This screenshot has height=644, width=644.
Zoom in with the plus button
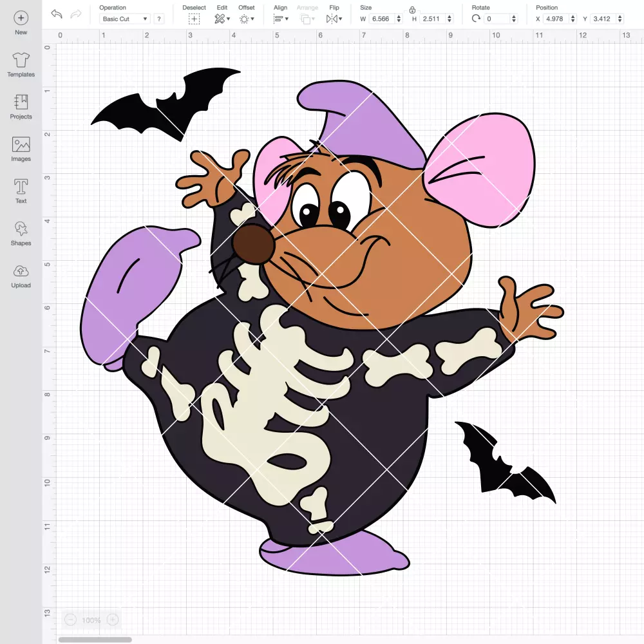113,620
